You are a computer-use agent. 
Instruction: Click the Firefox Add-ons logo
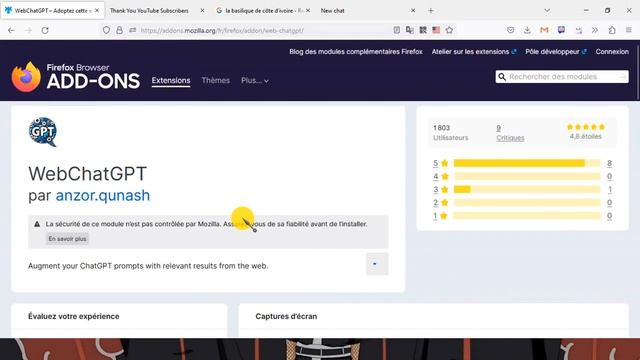coord(76,77)
